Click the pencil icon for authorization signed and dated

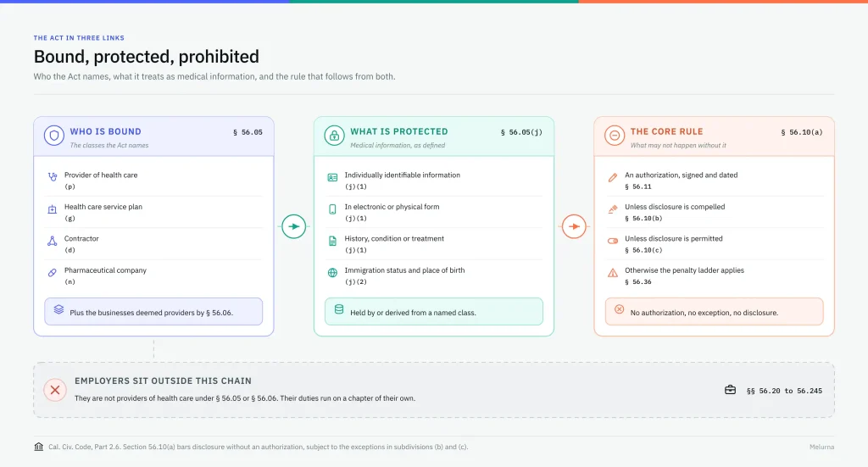click(613, 178)
